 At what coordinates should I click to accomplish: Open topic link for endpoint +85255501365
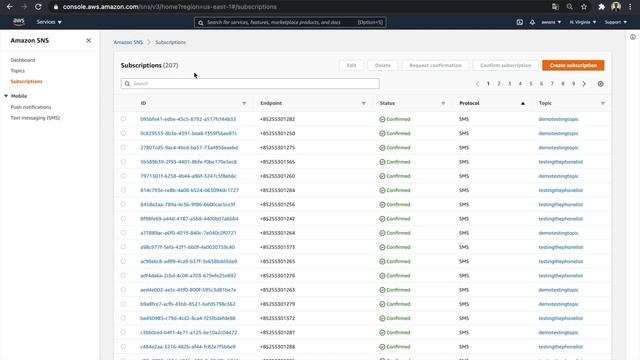[560, 162]
